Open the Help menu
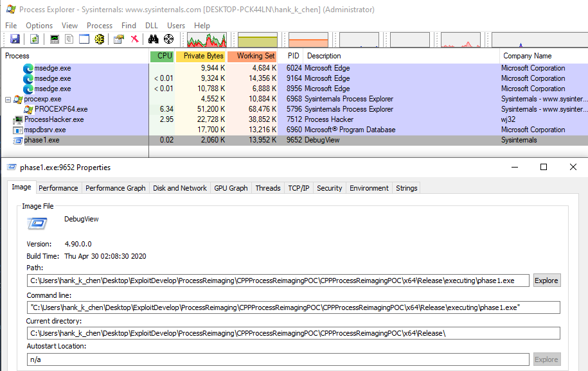 (x=202, y=26)
